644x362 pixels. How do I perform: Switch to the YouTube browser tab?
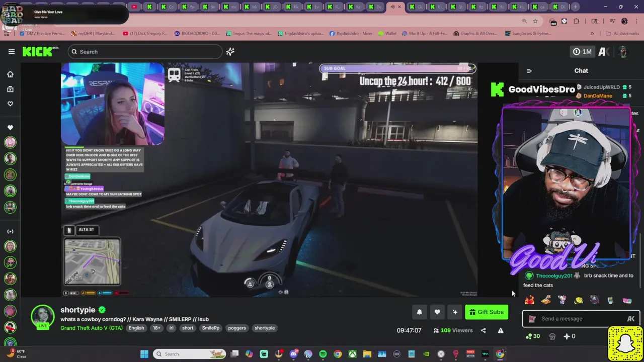tap(134, 7)
